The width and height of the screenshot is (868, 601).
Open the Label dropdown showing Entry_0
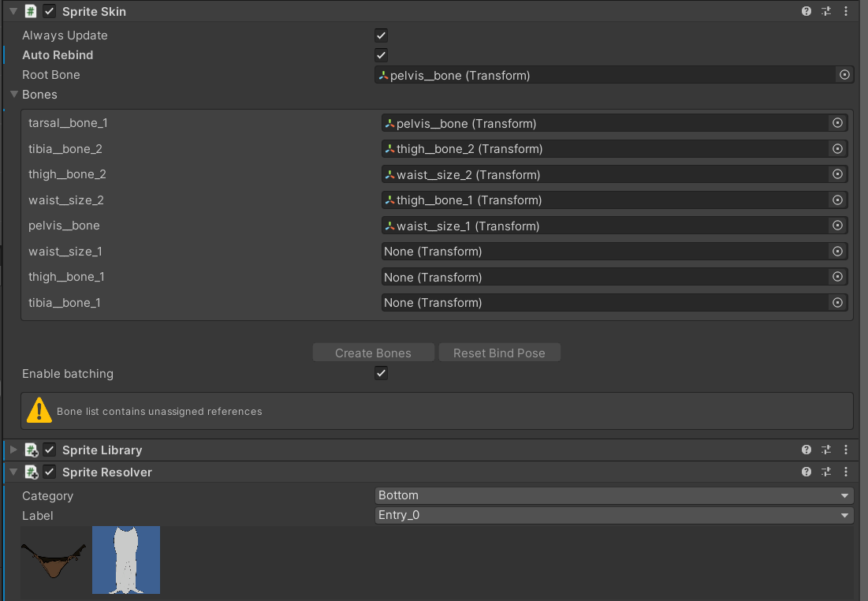[x=613, y=514]
